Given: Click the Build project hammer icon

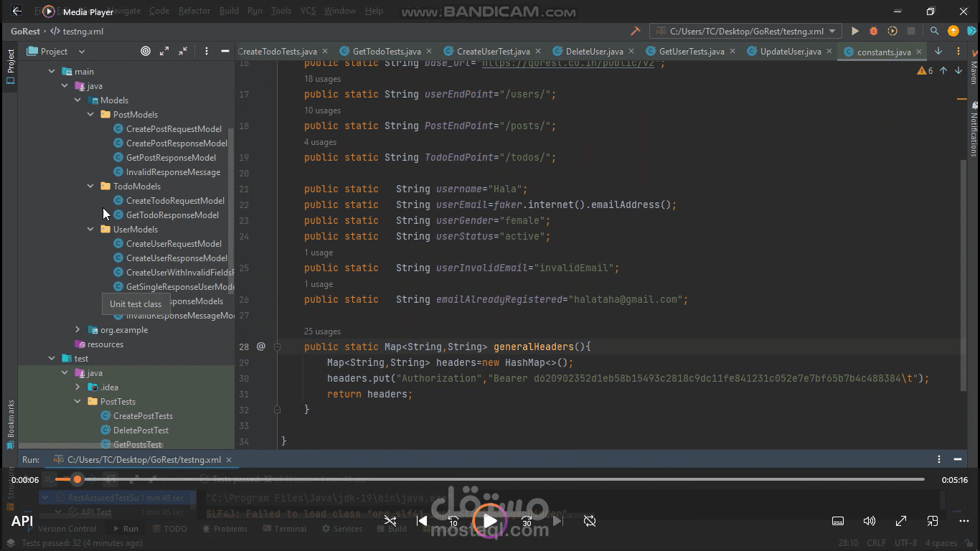Looking at the screenshot, I should coord(635,32).
